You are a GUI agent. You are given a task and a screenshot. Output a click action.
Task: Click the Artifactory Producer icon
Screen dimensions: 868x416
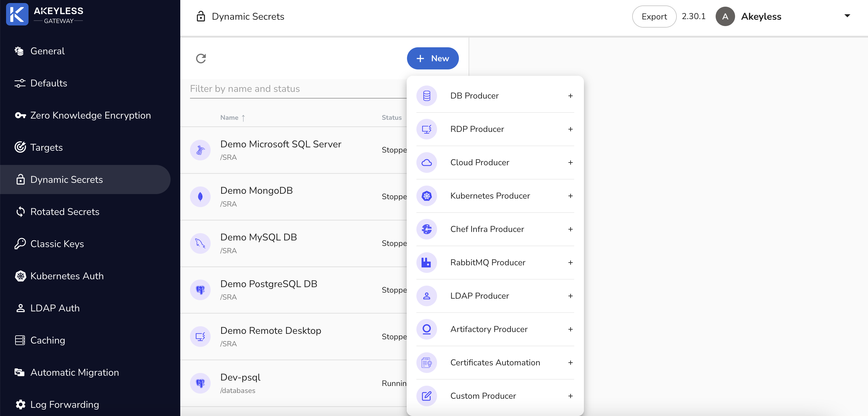[427, 329]
